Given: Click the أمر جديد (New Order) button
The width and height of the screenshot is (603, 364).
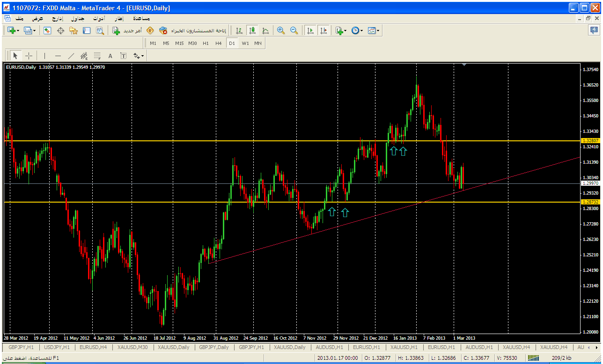Looking at the screenshot, I should point(127,30).
